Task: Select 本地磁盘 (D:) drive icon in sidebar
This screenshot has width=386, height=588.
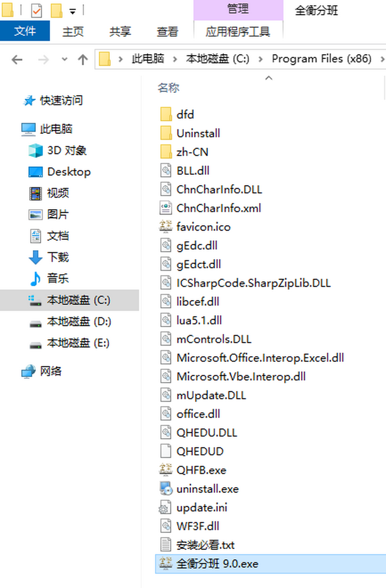Action: 35,322
